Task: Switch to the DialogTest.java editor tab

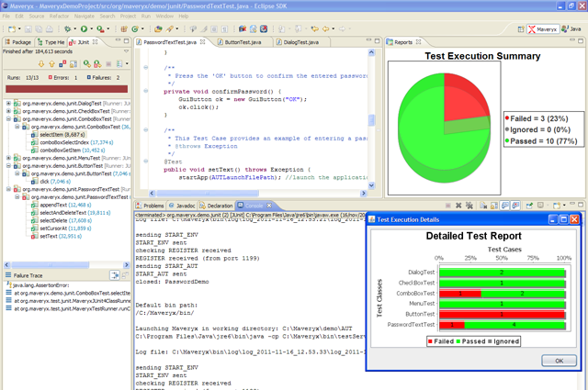Action: click(x=300, y=42)
